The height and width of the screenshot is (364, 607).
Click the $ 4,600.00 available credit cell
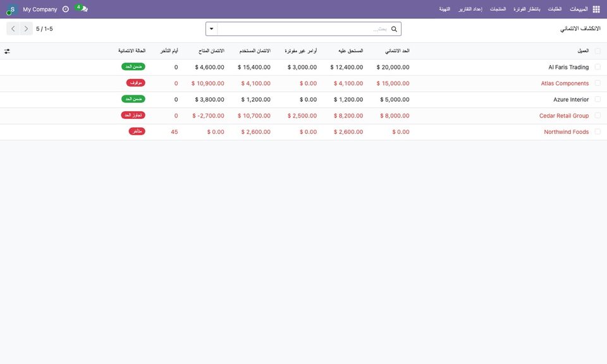[x=209, y=68]
